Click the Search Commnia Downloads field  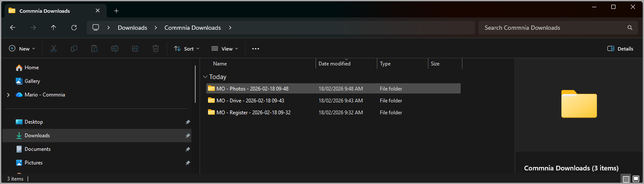tap(553, 28)
